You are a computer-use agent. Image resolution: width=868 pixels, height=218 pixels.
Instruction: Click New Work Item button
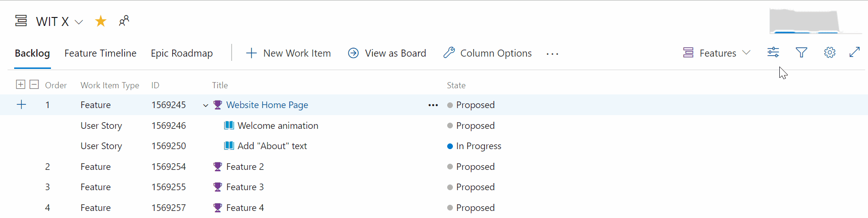(289, 53)
